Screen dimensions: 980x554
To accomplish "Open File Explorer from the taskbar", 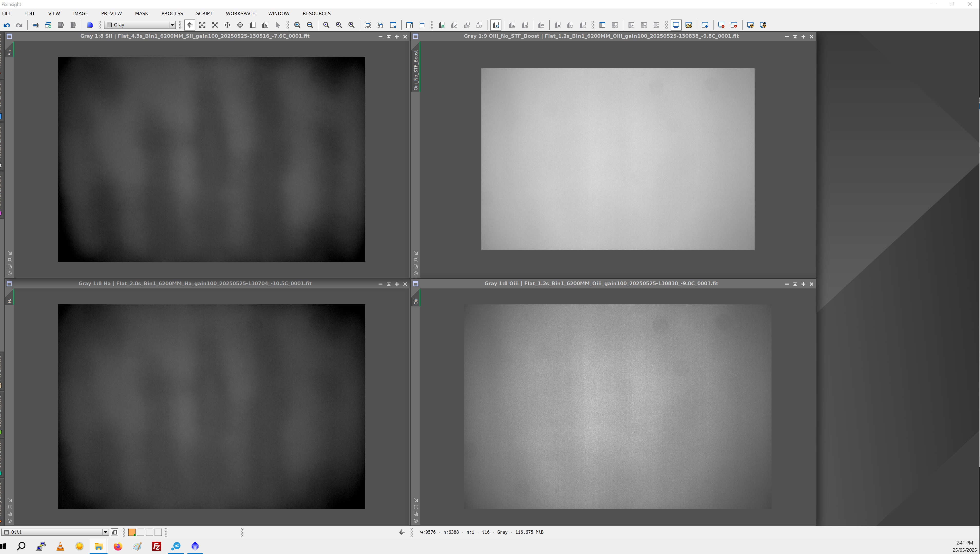I will 99,546.
